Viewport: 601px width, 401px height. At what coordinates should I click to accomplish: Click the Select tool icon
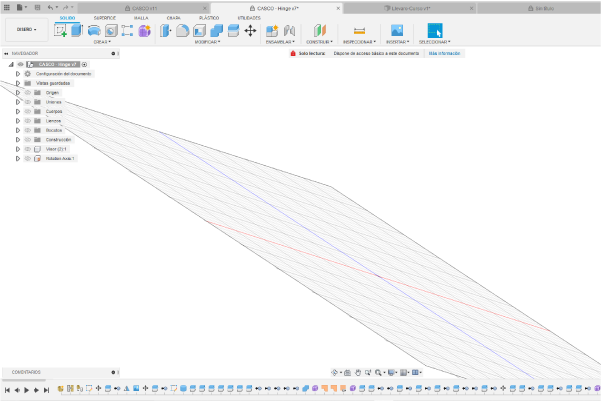[x=435, y=30]
